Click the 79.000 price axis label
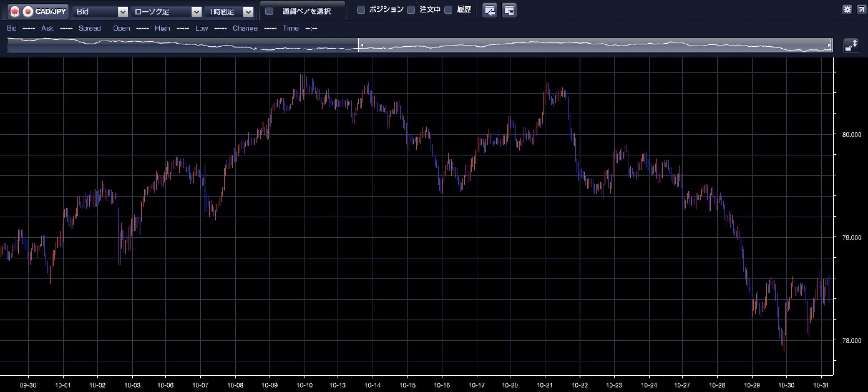 coord(851,237)
